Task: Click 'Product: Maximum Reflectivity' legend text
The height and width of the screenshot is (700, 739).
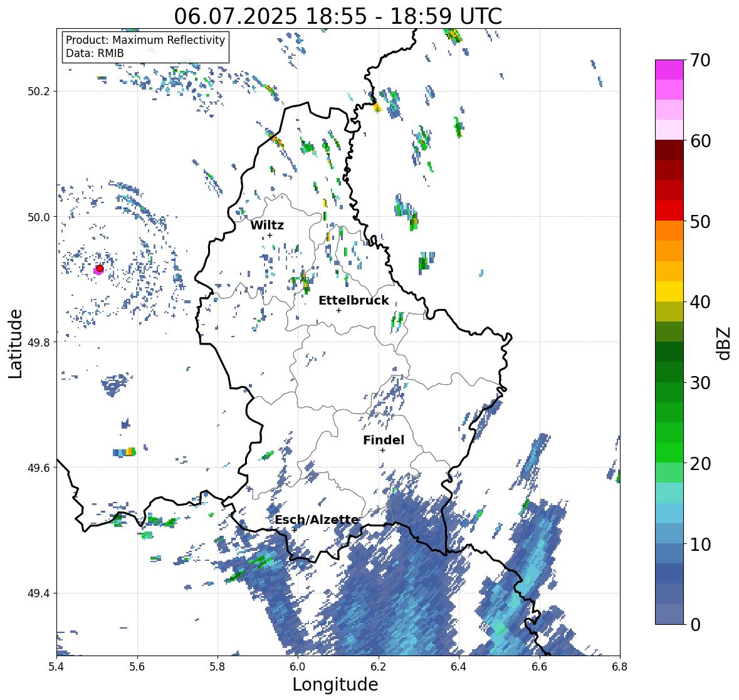Action: [x=145, y=40]
